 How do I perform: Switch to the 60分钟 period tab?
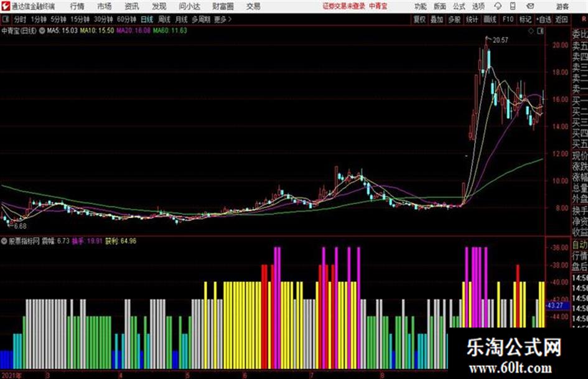coord(127,19)
